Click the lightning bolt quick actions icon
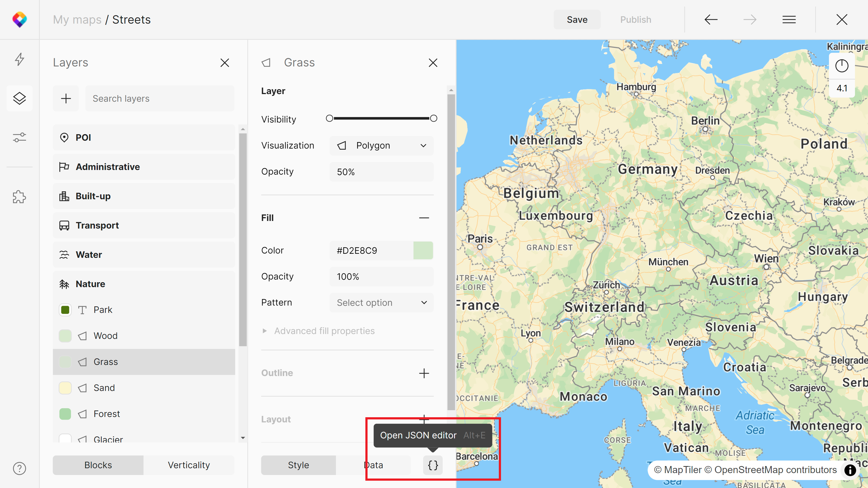This screenshot has height=488, width=868. click(x=20, y=59)
